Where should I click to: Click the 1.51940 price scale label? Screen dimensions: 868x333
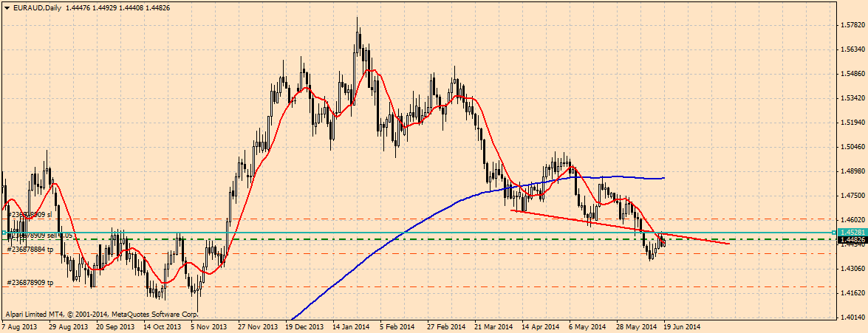click(852, 123)
